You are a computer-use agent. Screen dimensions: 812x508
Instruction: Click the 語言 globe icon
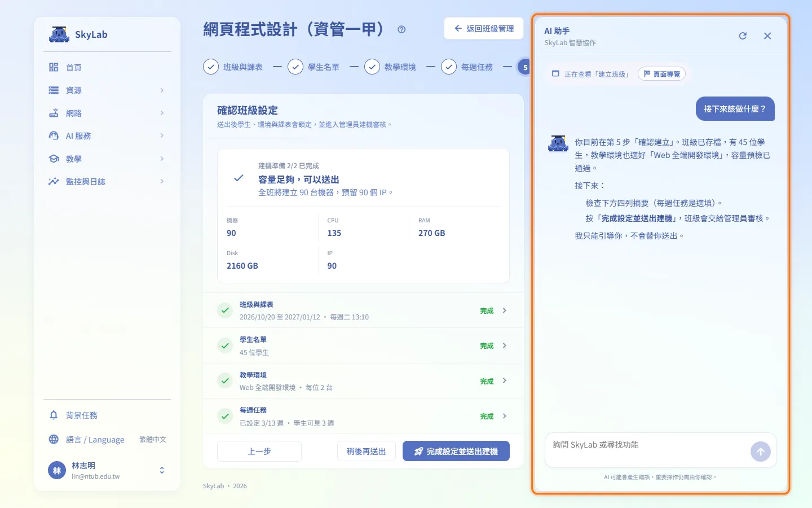[x=54, y=439]
